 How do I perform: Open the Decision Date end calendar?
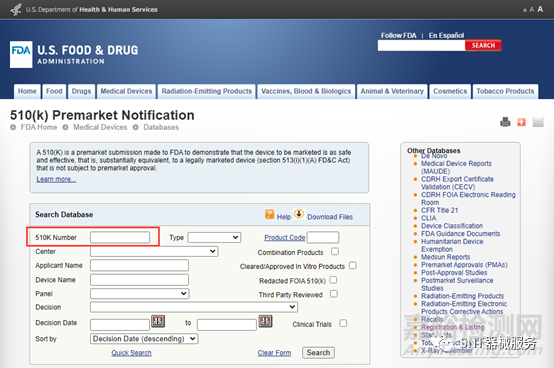click(265, 321)
